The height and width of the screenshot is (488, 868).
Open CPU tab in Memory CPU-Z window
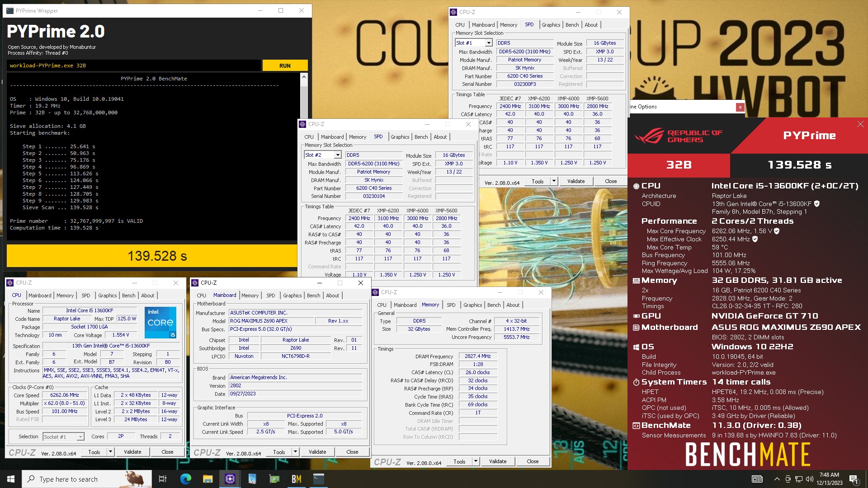[x=382, y=305]
